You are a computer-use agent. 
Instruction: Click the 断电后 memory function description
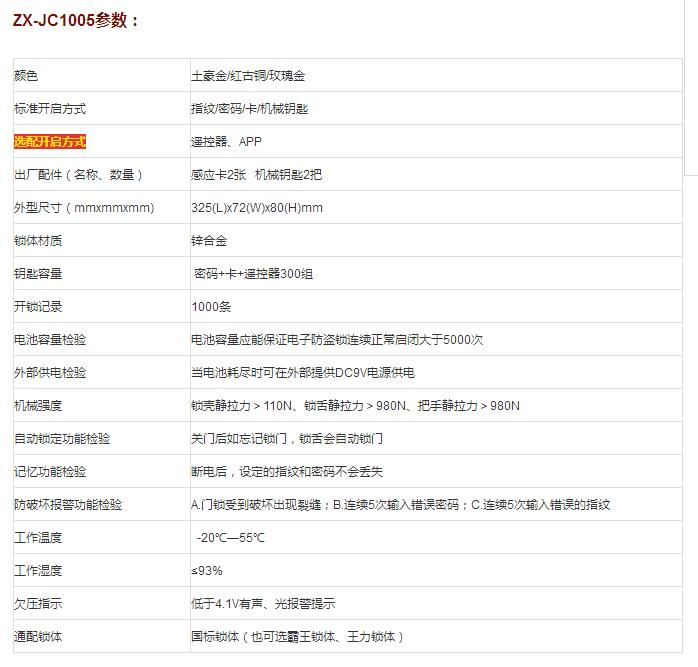pyautogui.click(x=287, y=472)
